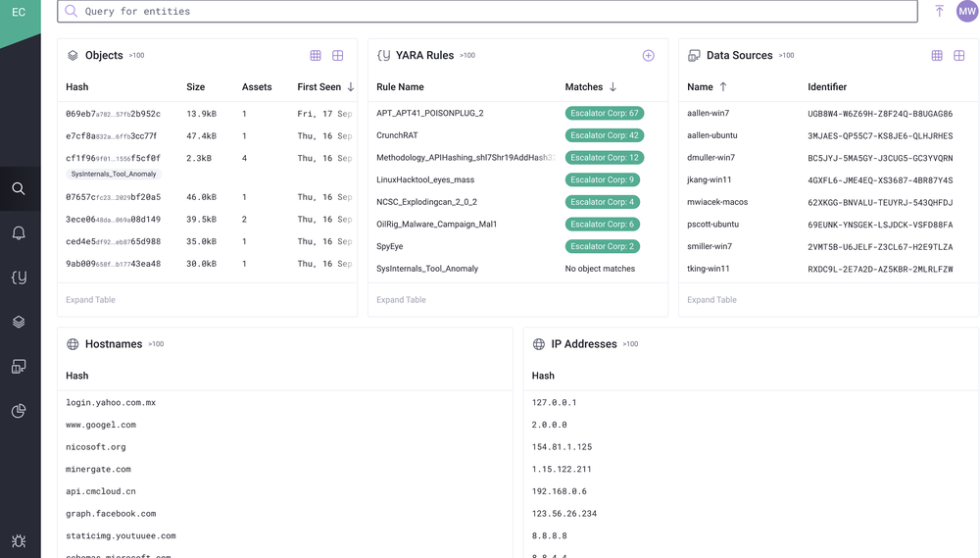The width and height of the screenshot is (980, 558).
Task: Click the SysInternals_Tool_Anomaly tag on object
Action: coord(114,174)
